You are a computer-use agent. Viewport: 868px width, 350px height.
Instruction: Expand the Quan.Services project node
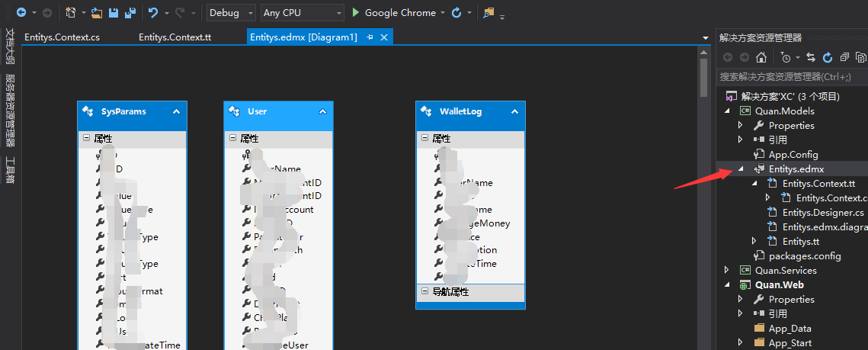pyautogui.click(x=727, y=270)
